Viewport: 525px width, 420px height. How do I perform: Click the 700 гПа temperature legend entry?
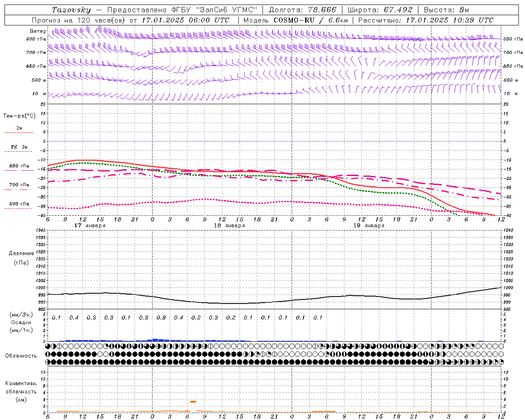tap(19, 185)
